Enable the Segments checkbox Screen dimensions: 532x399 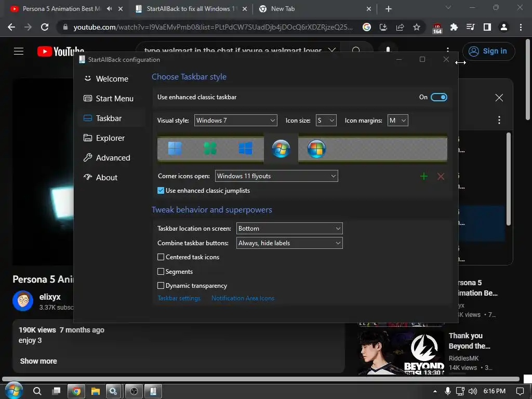(161, 271)
